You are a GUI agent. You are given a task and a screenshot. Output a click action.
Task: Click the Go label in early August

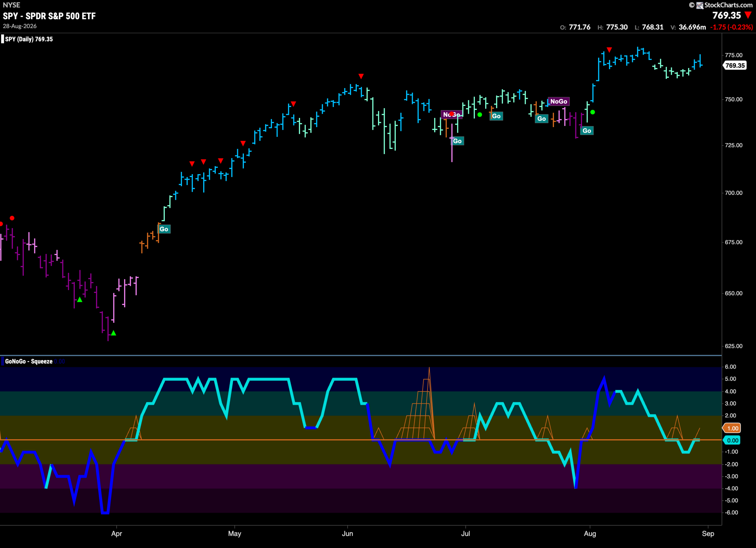click(x=587, y=131)
